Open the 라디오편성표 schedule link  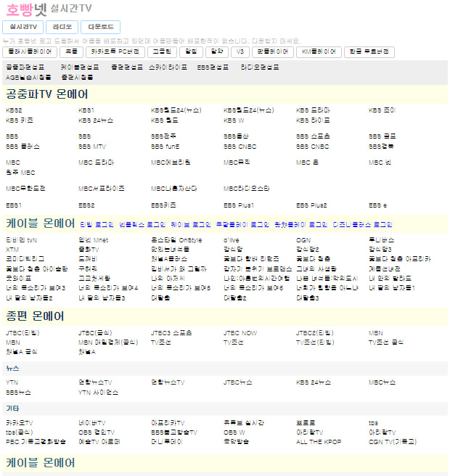coord(260,67)
